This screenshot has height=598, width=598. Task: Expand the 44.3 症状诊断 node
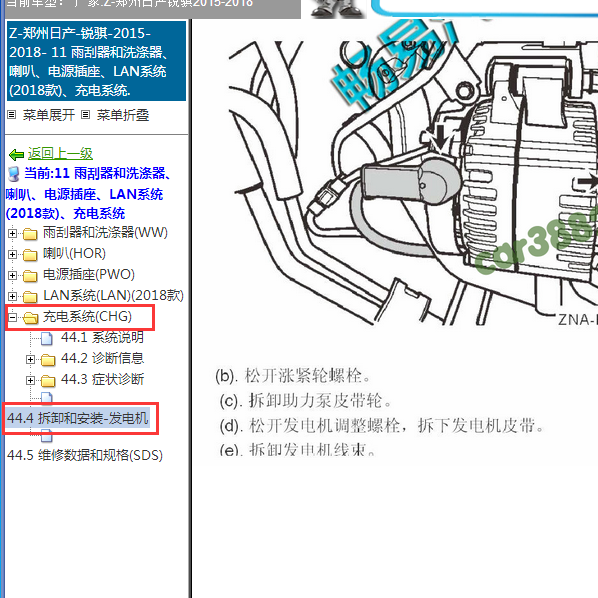(30, 380)
